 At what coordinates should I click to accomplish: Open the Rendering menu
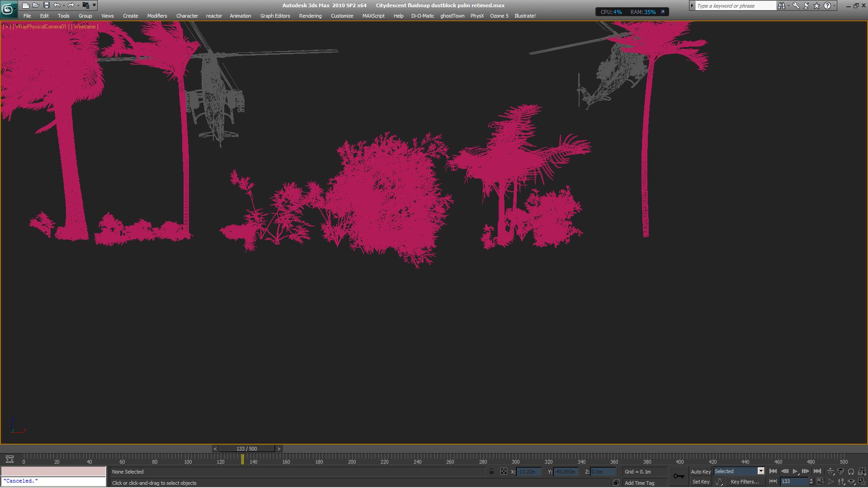310,16
